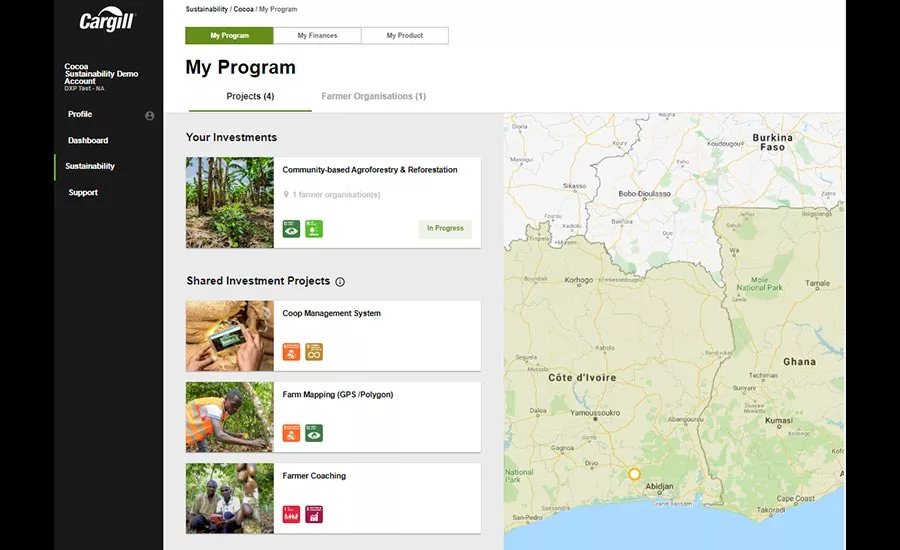Open the profile avatar icon in sidebar
The image size is (900, 550).
(149, 116)
